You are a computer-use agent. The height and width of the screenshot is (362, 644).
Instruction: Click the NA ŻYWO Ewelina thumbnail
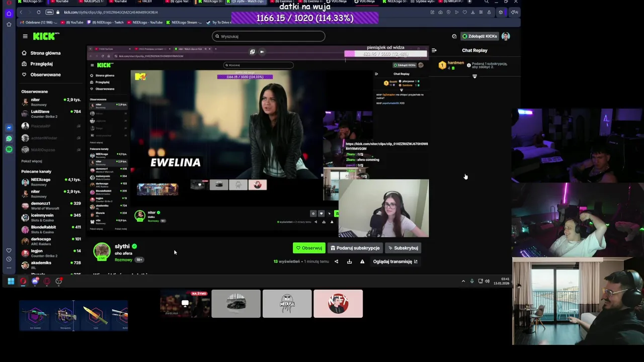(185, 304)
